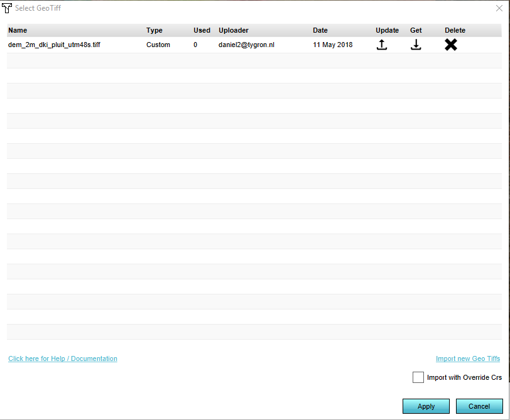Sort the list by Type column header
The width and height of the screenshot is (510, 420).
[x=155, y=30]
